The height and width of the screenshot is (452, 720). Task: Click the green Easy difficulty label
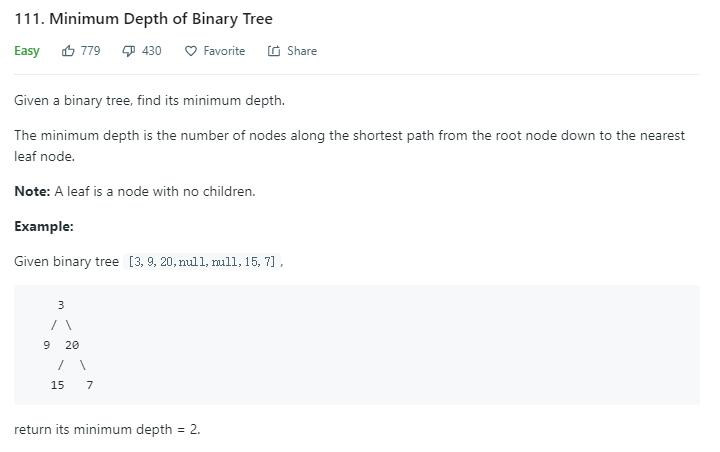point(27,51)
